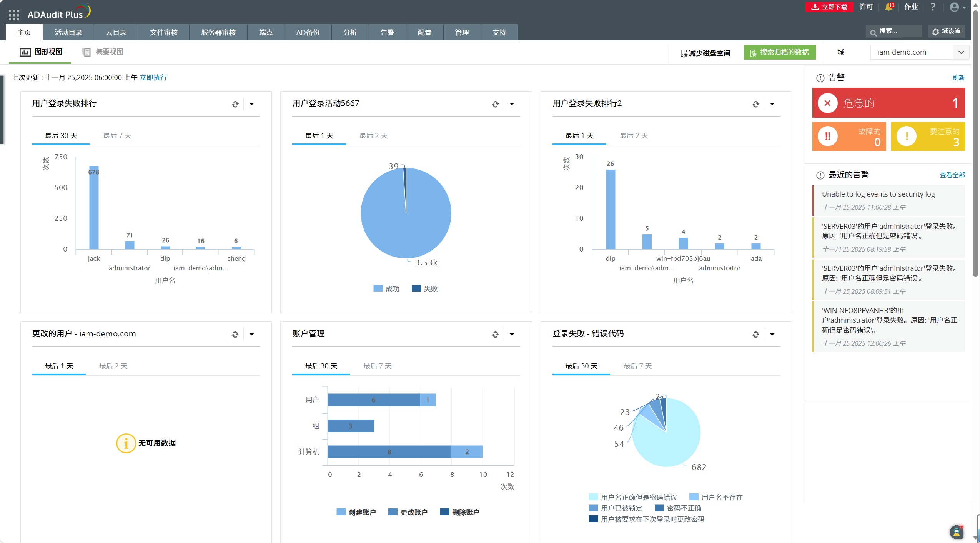980x543 pixels.
Task: Click the 立即执行 link
Action: pos(153,77)
